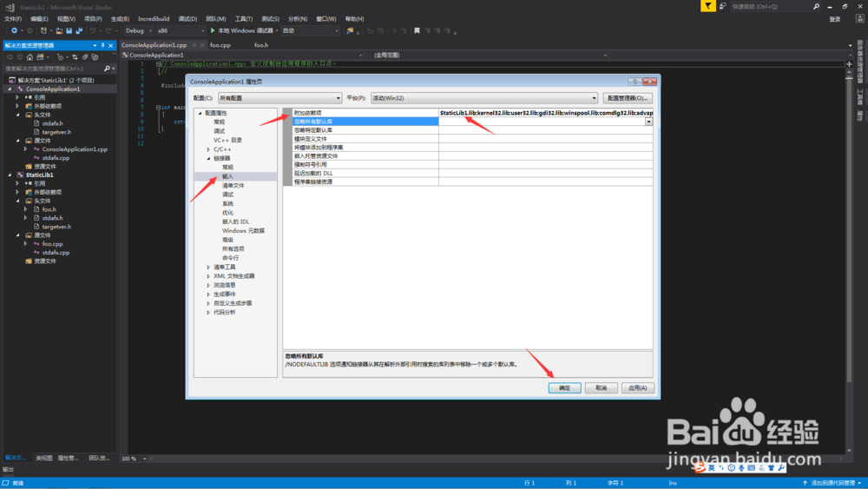
Task: Collapse the int main code fold at line 7
Action: (x=158, y=108)
